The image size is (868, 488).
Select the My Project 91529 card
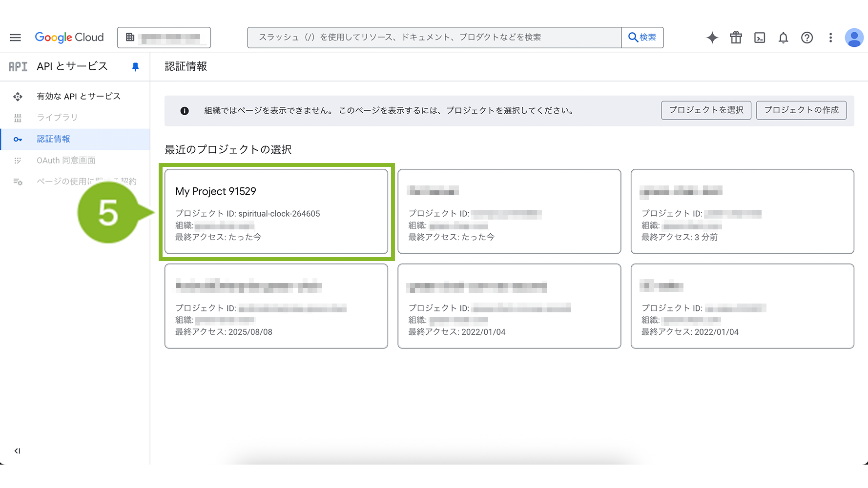click(x=276, y=211)
